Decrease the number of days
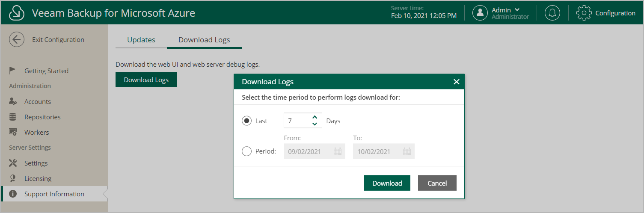Image resolution: width=644 pixels, height=213 pixels. [x=315, y=124]
